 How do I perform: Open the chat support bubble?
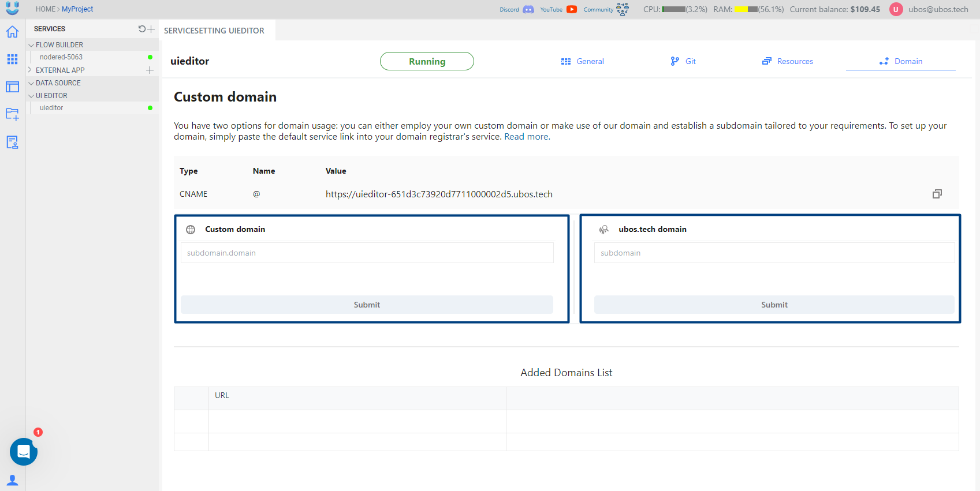coord(24,452)
